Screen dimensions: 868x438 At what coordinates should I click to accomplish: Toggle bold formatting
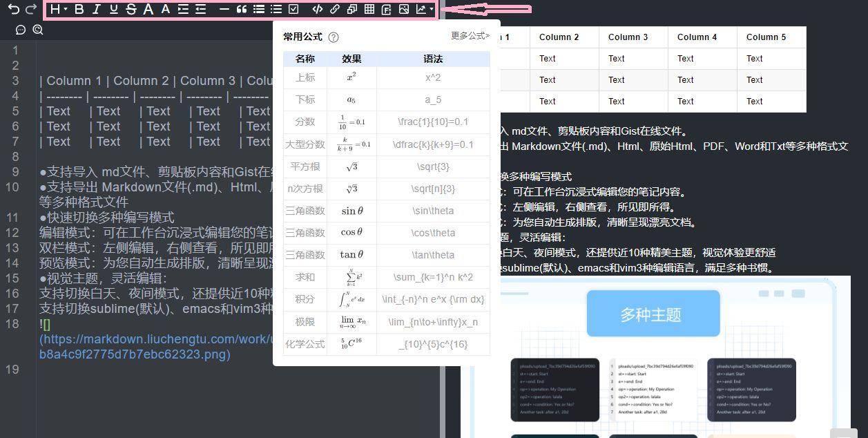tap(78, 9)
